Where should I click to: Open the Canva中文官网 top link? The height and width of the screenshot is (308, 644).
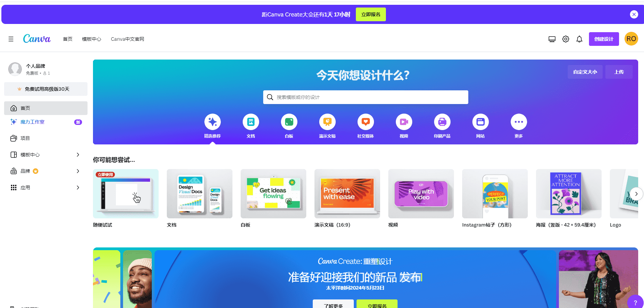128,39
